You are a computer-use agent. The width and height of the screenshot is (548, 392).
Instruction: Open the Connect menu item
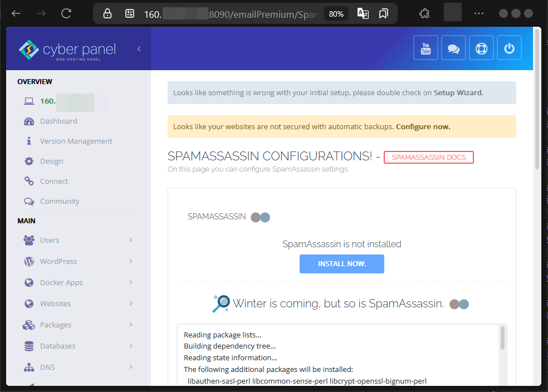(x=54, y=182)
